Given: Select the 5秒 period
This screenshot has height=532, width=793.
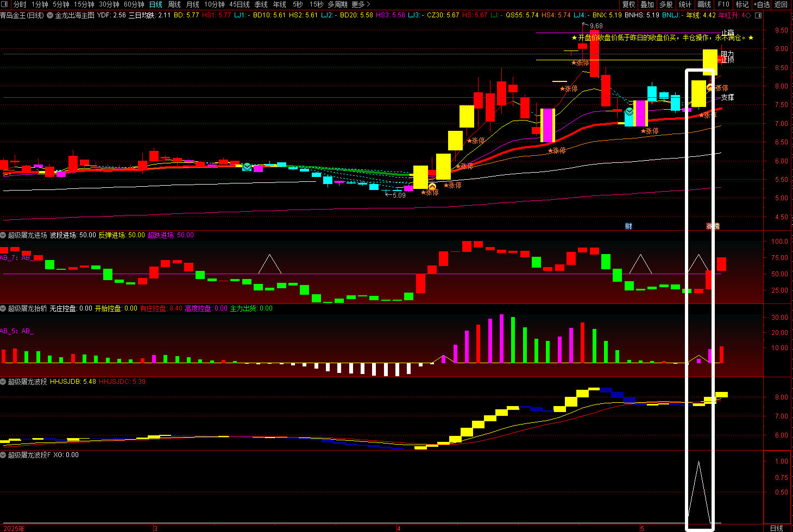Looking at the screenshot, I should [x=298, y=4].
